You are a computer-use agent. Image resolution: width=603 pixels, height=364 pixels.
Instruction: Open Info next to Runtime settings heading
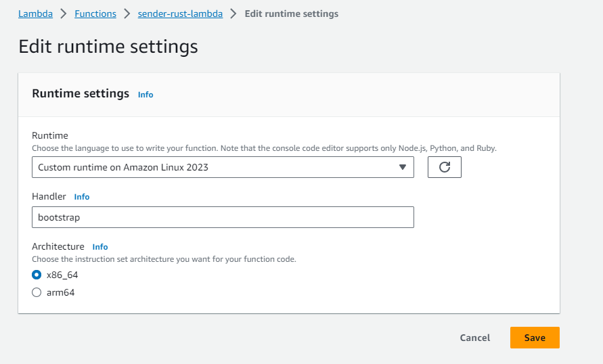pos(146,95)
